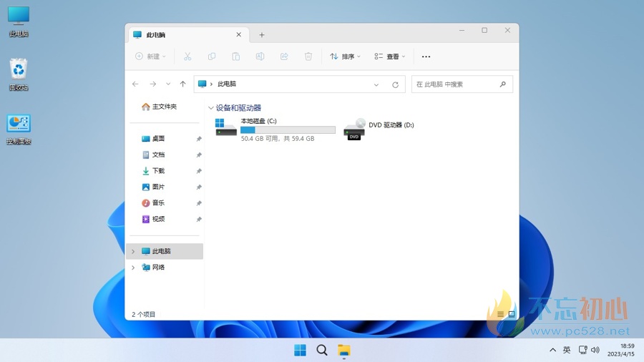Switch to details list view icon
Viewport: 644px width, 362px height.
click(x=500, y=314)
